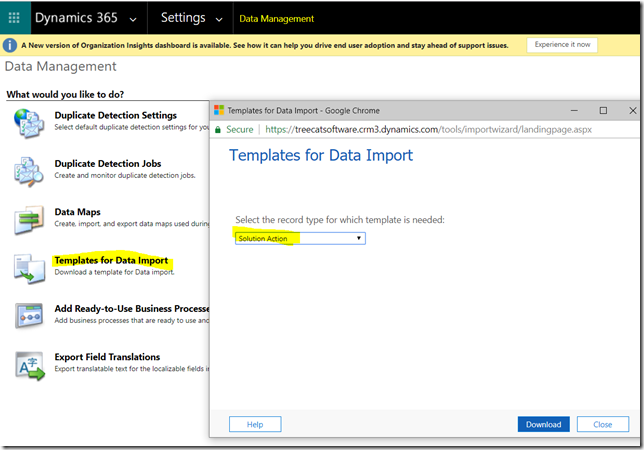644x450 pixels.
Task: Click 'Create and monitor duplicate detection jobs' text
Action: [x=125, y=175]
